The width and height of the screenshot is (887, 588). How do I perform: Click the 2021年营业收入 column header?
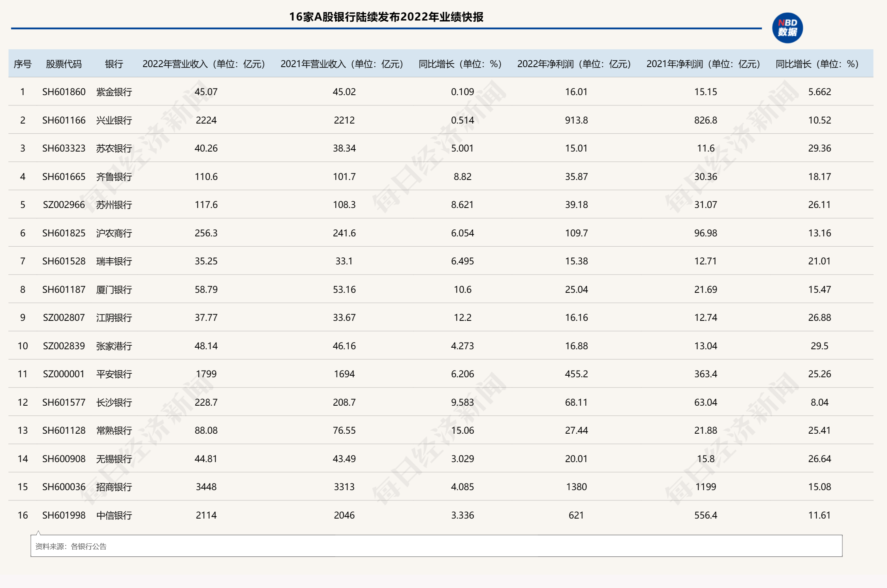click(x=342, y=64)
